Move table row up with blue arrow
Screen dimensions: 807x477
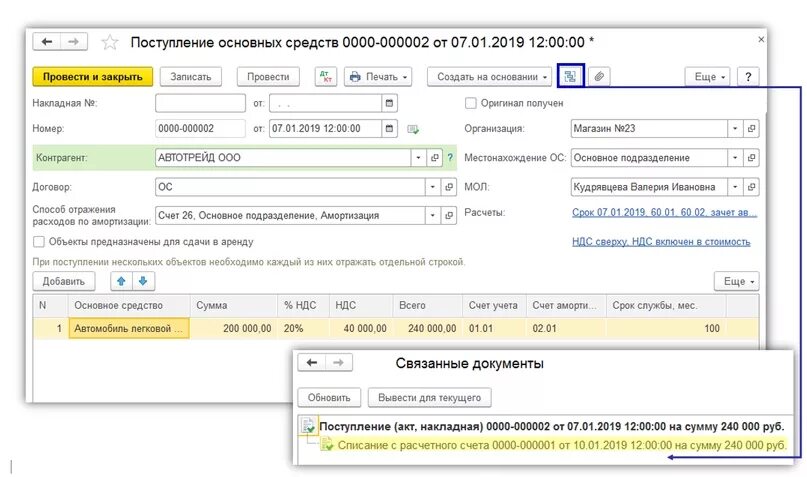coord(121,281)
